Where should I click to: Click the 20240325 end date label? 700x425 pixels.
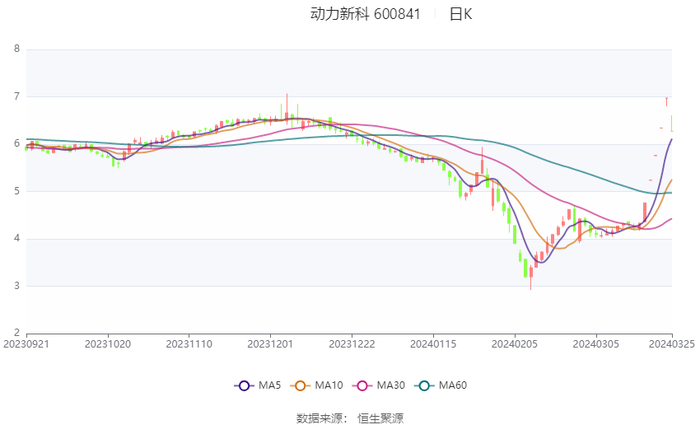point(672,343)
